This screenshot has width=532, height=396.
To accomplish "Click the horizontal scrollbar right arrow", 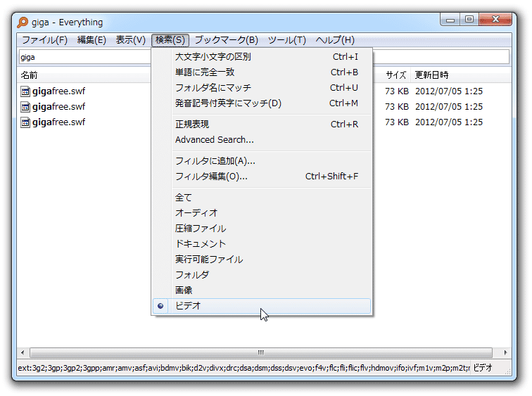I will click(505, 352).
